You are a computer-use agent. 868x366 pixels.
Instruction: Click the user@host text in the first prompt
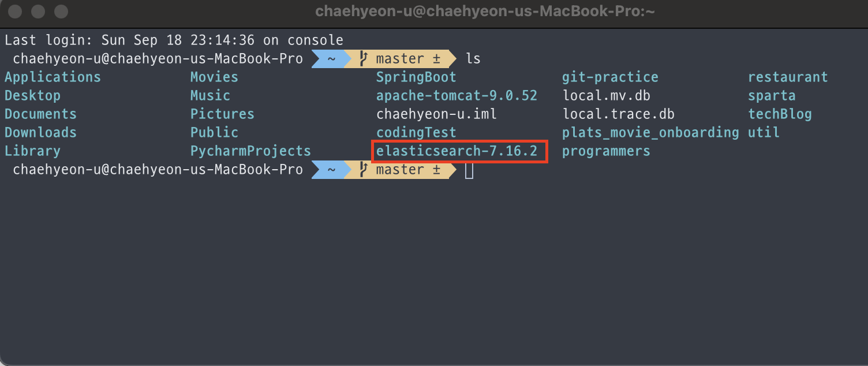(x=158, y=59)
